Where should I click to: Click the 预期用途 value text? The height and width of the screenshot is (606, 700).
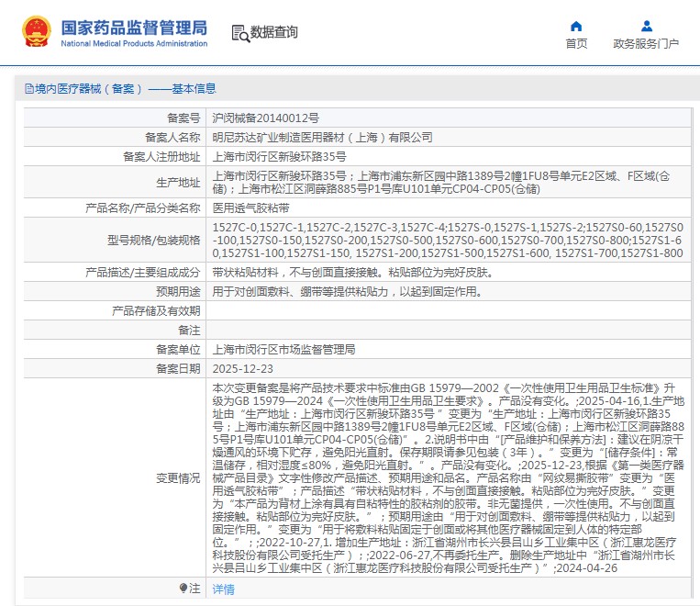coord(348,291)
